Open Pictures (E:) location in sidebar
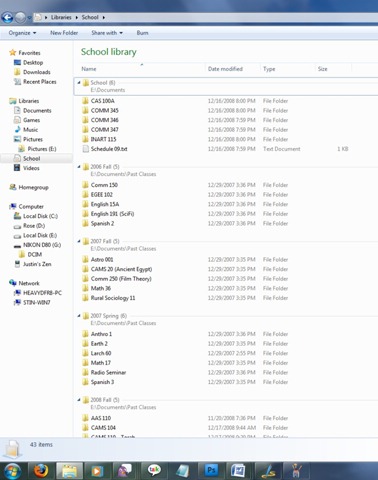Screen dimensions: 378x480 (x=42, y=149)
